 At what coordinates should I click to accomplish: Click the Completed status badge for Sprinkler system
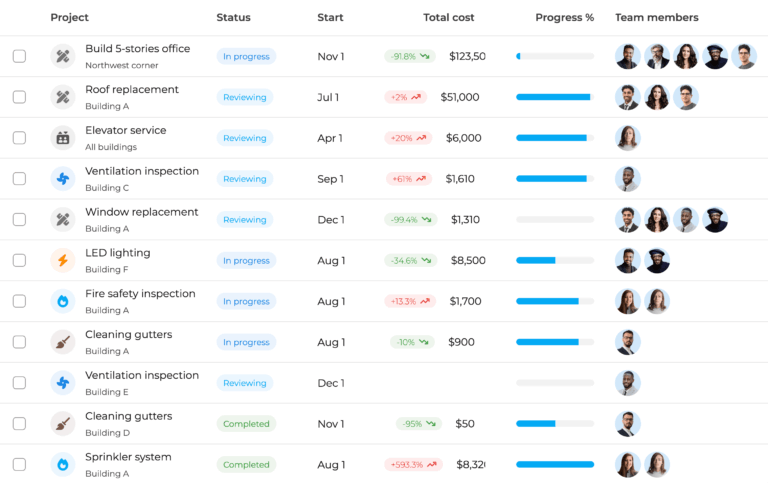pyautogui.click(x=246, y=465)
